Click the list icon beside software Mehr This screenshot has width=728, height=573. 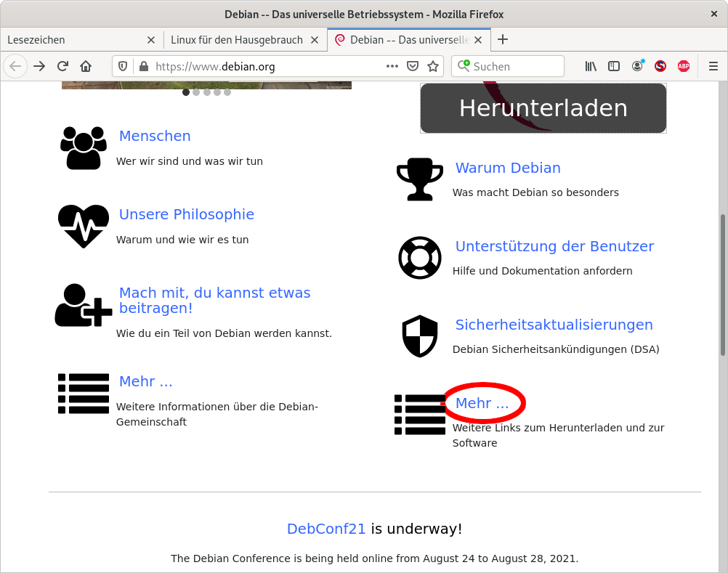click(x=420, y=415)
